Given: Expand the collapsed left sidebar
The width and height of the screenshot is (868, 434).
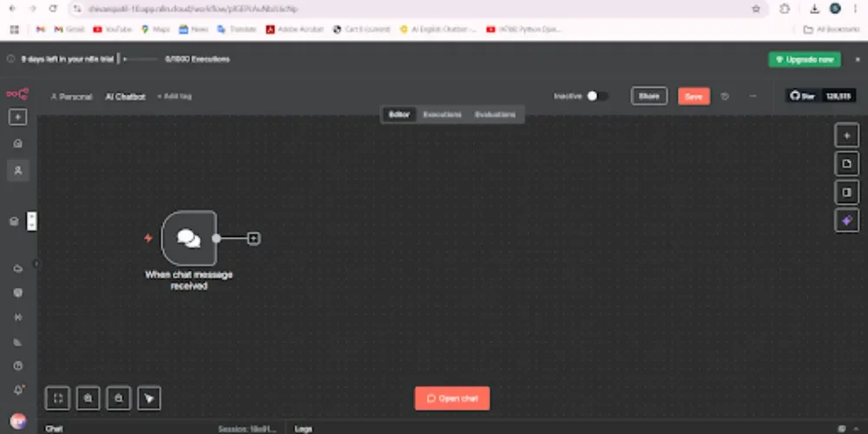Looking at the screenshot, I should pyautogui.click(x=36, y=264).
